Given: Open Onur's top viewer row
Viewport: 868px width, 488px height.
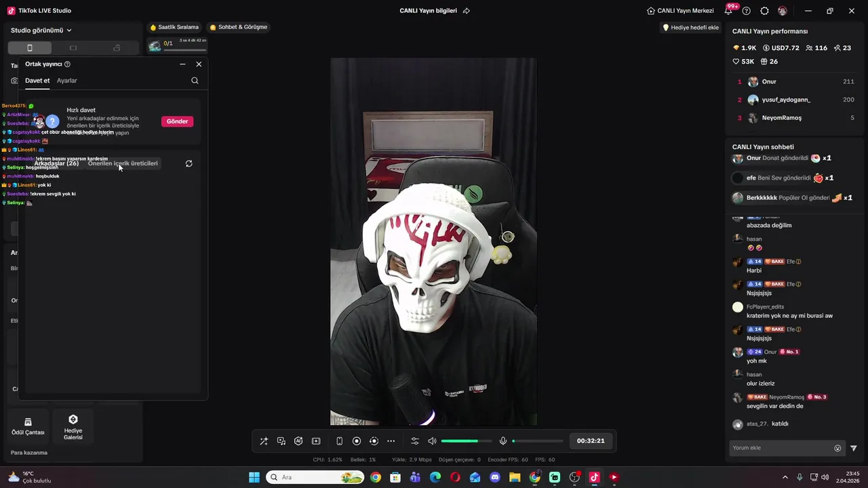Looking at the screenshot, I should [x=795, y=81].
